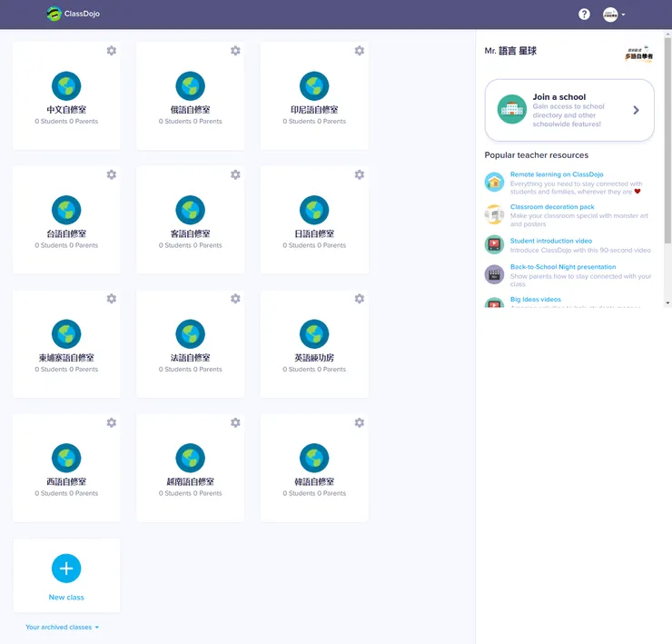Open settings gear for 法語自修室 class
Screen dimensions: 672x644
click(x=235, y=299)
